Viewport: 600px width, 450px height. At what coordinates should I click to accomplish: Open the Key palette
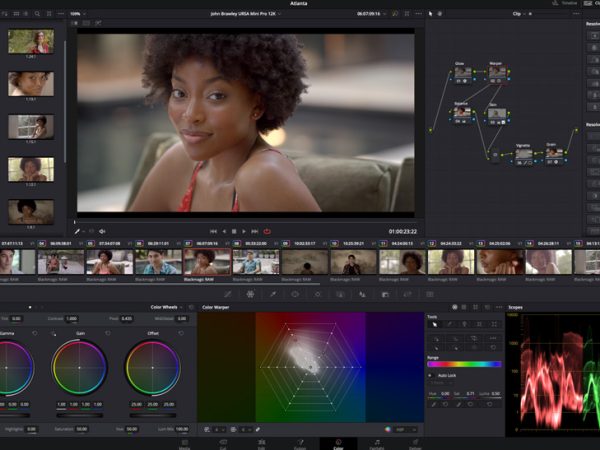click(x=385, y=294)
